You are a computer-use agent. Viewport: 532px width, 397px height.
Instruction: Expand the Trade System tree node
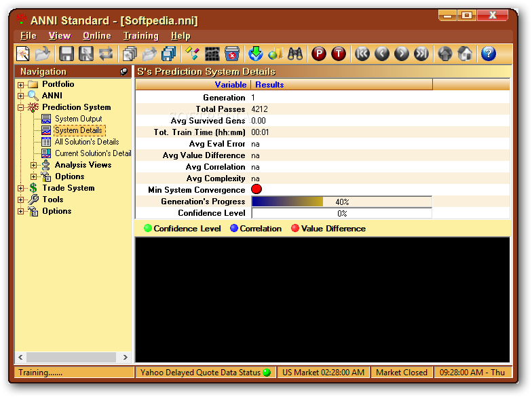click(x=20, y=189)
